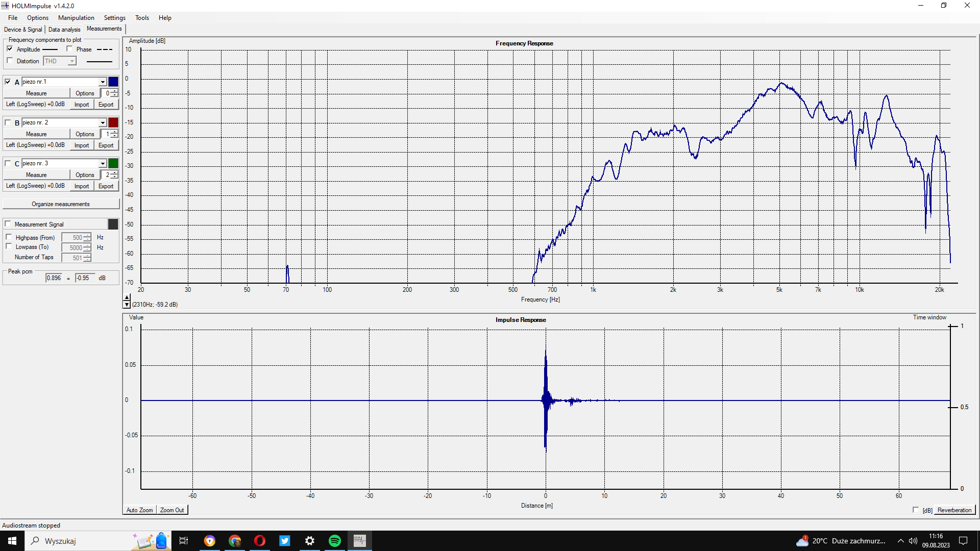Click the Task View taskbar icon

tap(184, 541)
